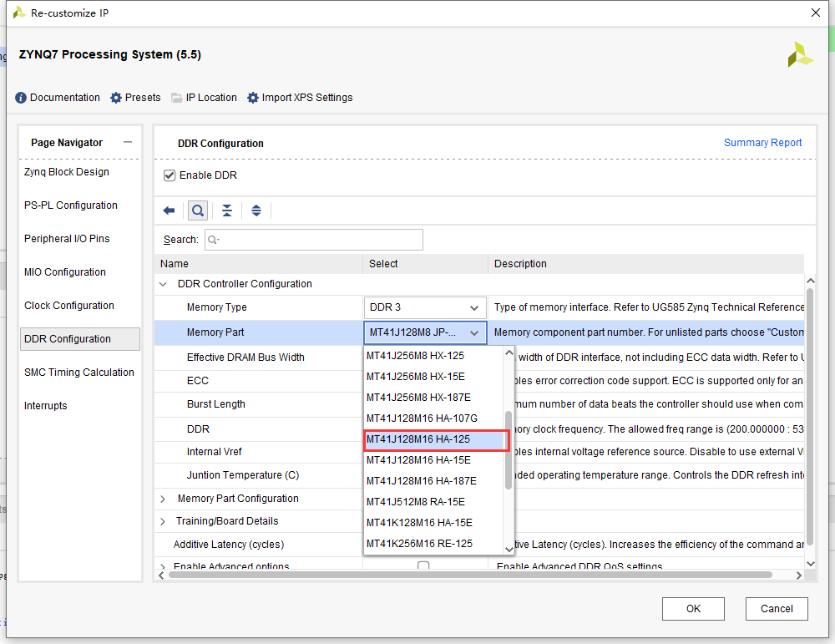This screenshot has width=835, height=644.
Task: Collapse the Page Navigator panel
Action: [127, 142]
